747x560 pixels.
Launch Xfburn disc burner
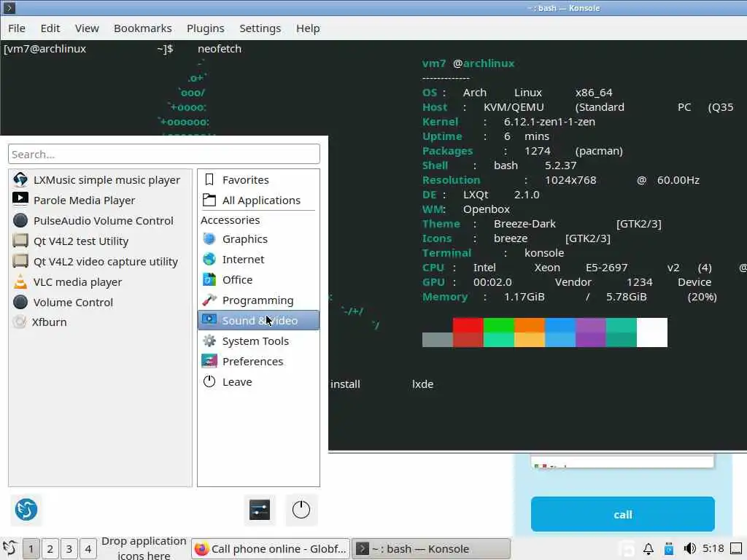click(100, 322)
